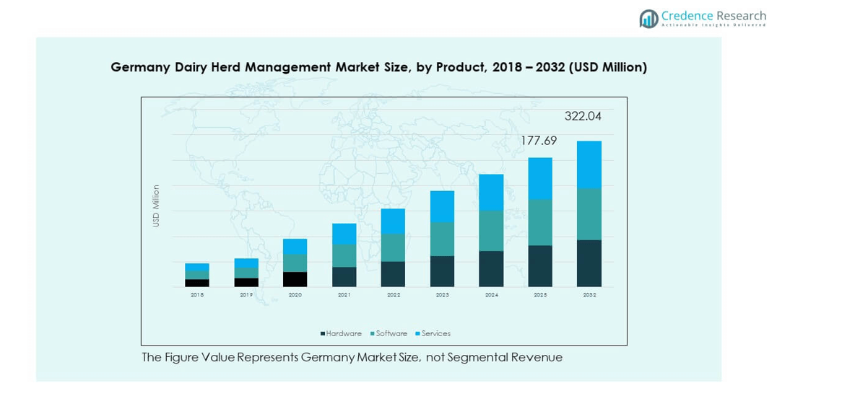Select the Software segment of the 2032 bar
Viewport: 868px width, 409px height.
click(589, 214)
